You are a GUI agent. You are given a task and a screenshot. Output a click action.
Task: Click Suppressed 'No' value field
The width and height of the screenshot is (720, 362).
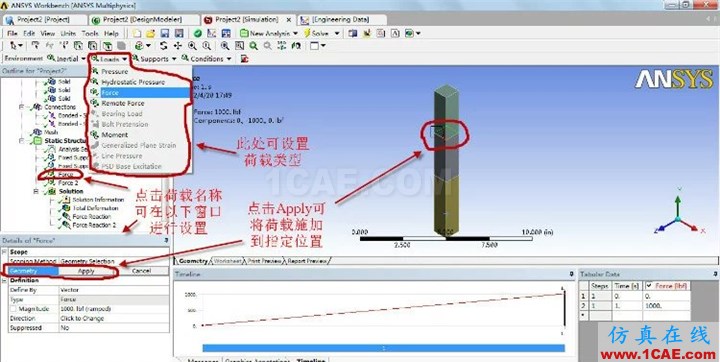[x=114, y=328]
